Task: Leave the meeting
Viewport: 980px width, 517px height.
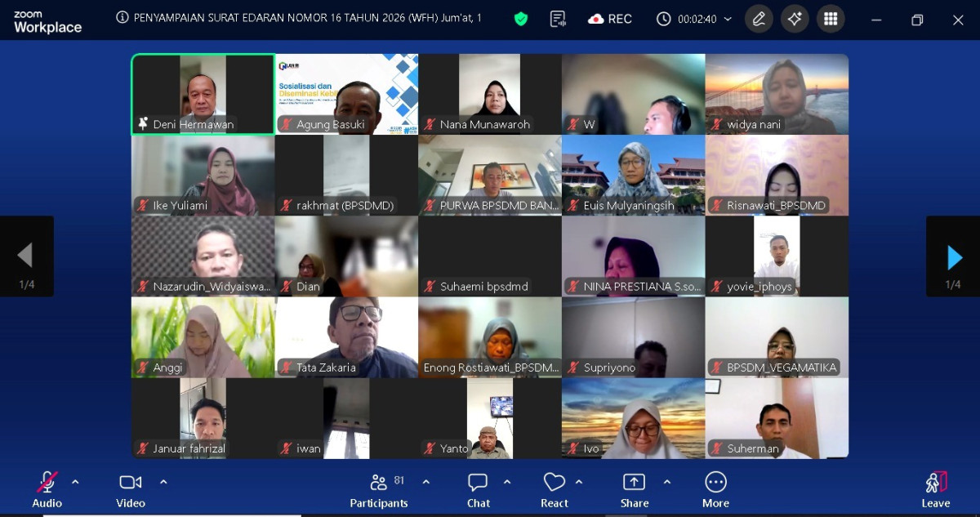Action: pos(935,488)
